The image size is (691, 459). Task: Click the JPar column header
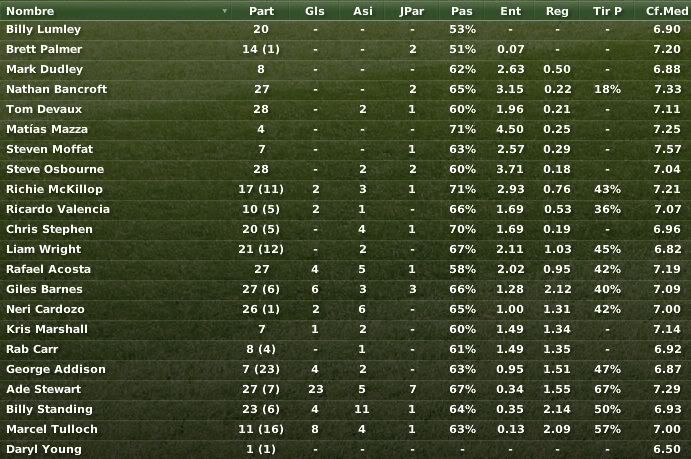click(412, 11)
